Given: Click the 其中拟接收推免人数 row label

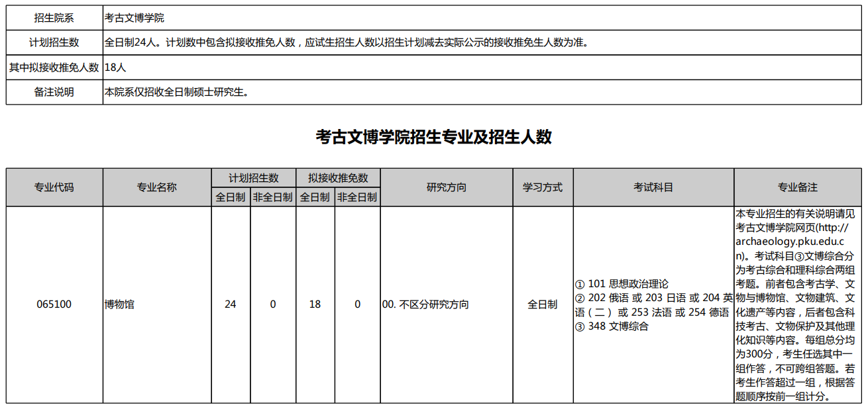Looking at the screenshot, I should 54,67.
